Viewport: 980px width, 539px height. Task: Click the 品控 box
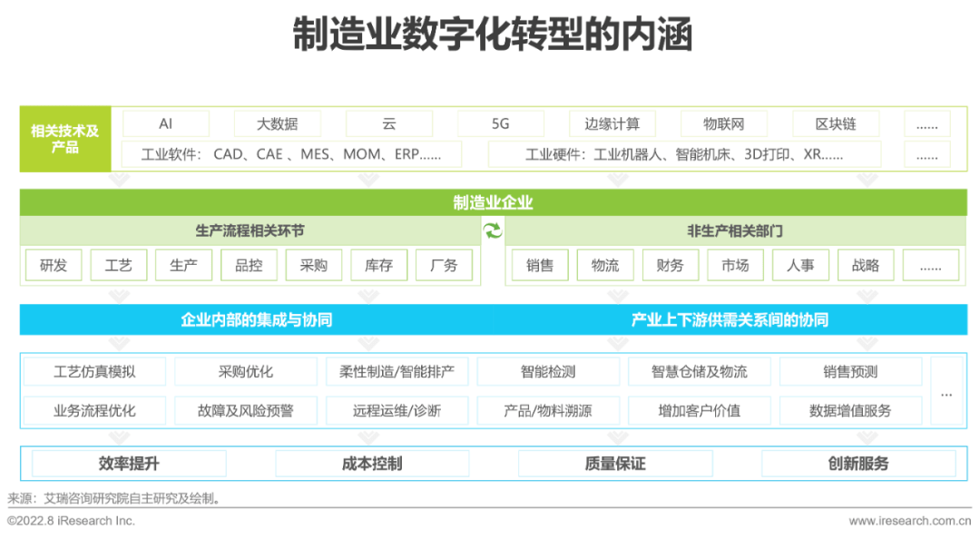[249, 265]
